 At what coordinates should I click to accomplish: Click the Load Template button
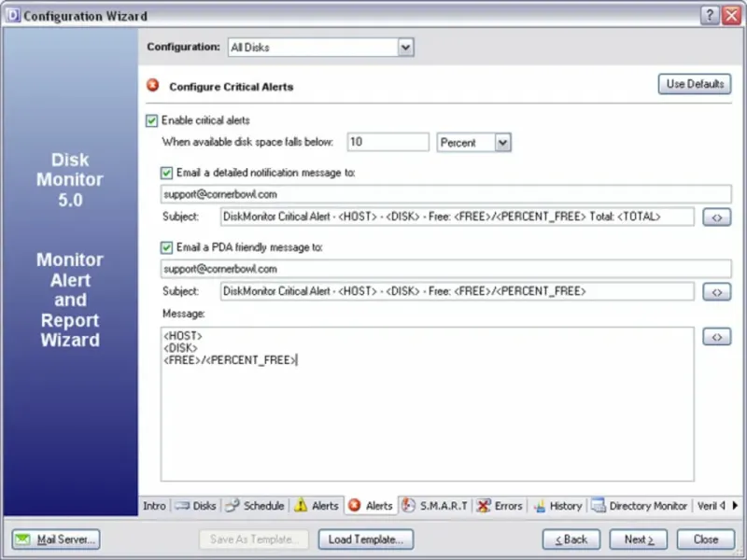[366, 539]
